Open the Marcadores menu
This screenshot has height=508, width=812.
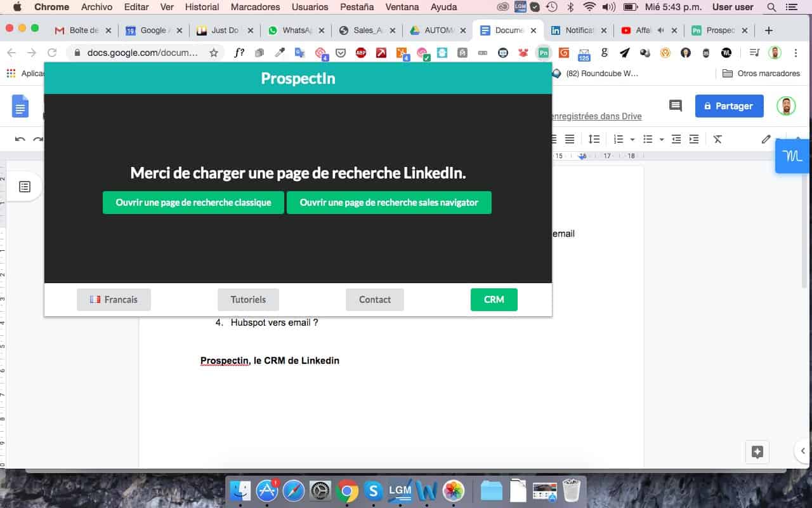255,7
